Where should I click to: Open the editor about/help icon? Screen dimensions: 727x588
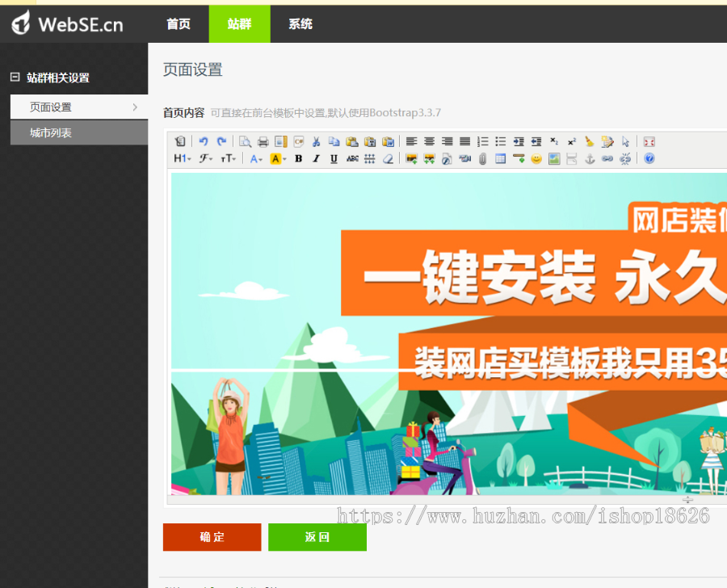[649, 158]
